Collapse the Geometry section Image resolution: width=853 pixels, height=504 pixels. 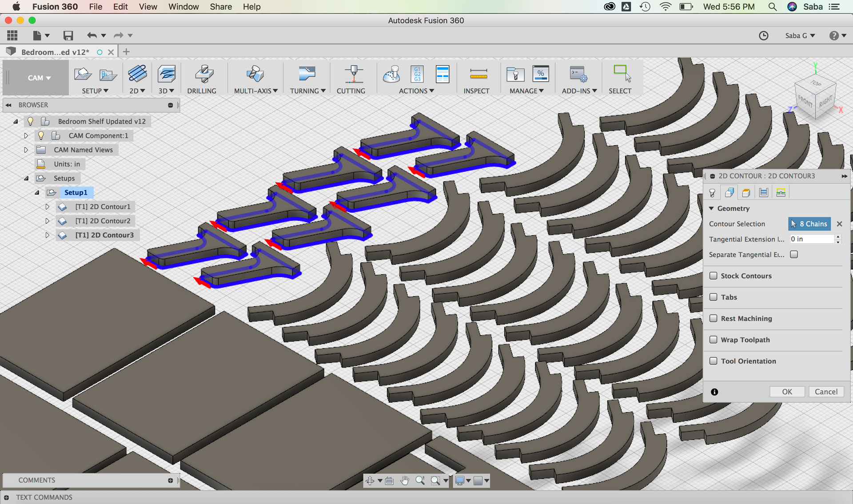(711, 208)
